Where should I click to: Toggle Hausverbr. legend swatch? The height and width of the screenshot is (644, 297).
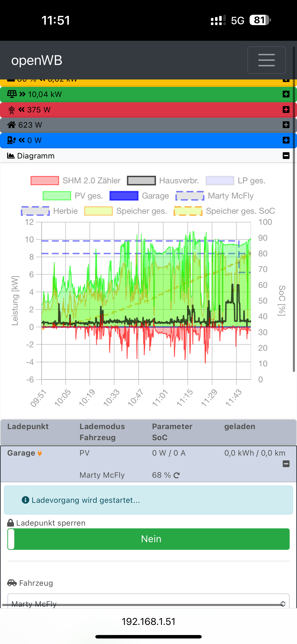(141, 181)
